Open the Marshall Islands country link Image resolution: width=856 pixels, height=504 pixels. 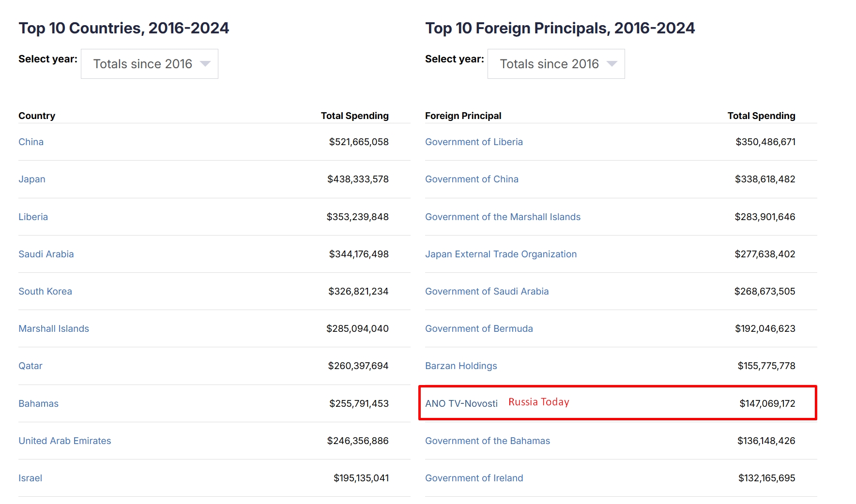click(54, 328)
